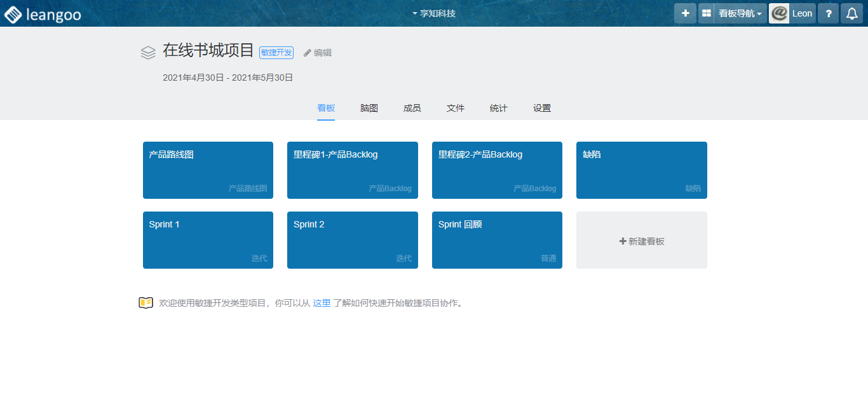Follow the 这里 help link
Image resolution: width=868 pixels, height=397 pixels.
pyautogui.click(x=322, y=303)
